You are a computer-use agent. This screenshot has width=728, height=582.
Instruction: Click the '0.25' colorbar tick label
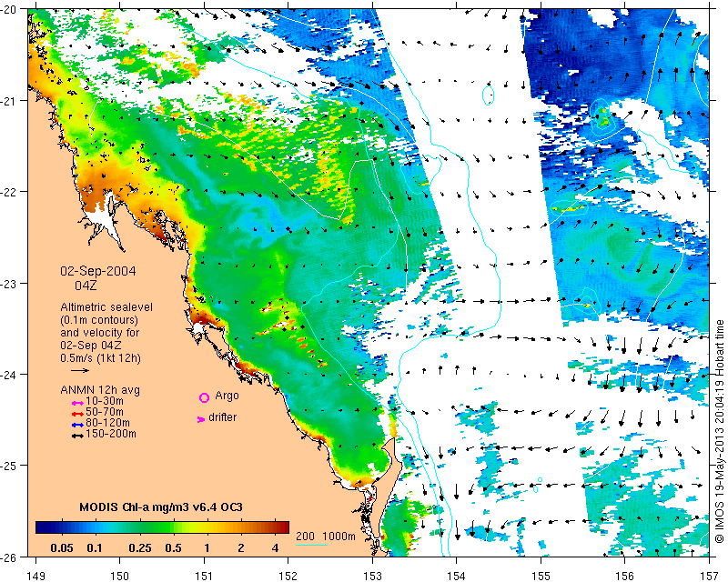tap(140, 548)
